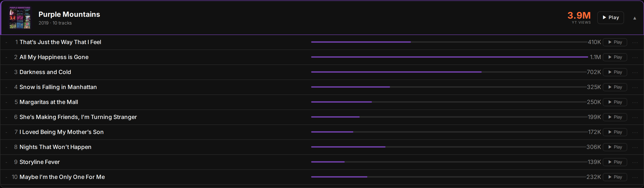This screenshot has height=188, width=644.
Task: Play "All My Happiness is Gone"
Action: 615,57
